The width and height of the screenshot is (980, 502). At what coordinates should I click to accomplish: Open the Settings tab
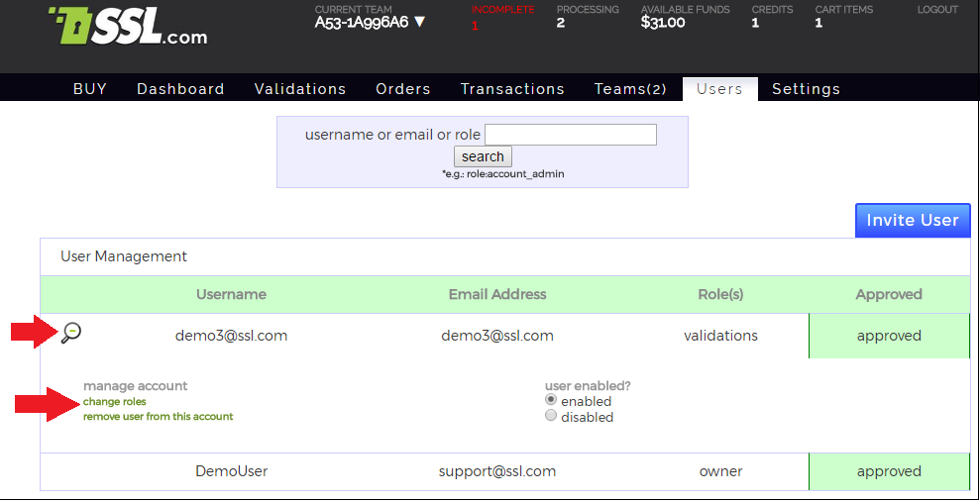pos(806,89)
